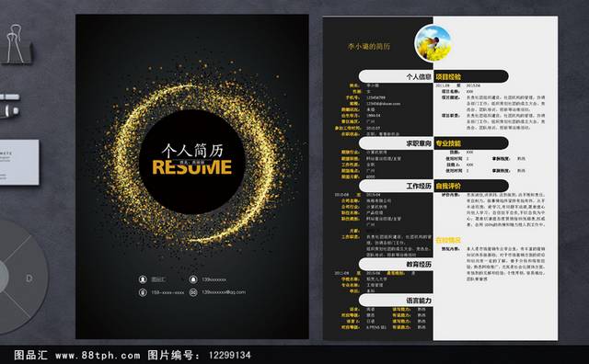Screen dimensions: 589x364
Task: Click the 个人简历 cover heading
Action: coord(192,151)
